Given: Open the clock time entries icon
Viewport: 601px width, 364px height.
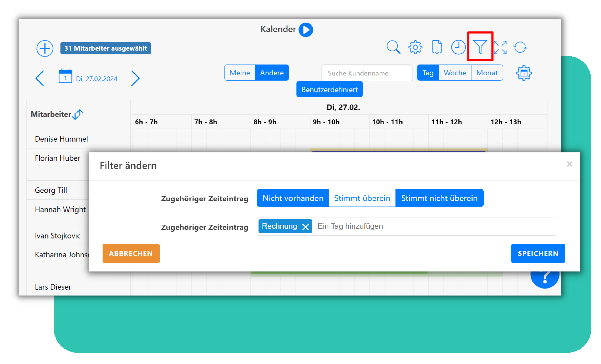Looking at the screenshot, I should pos(458,47).
